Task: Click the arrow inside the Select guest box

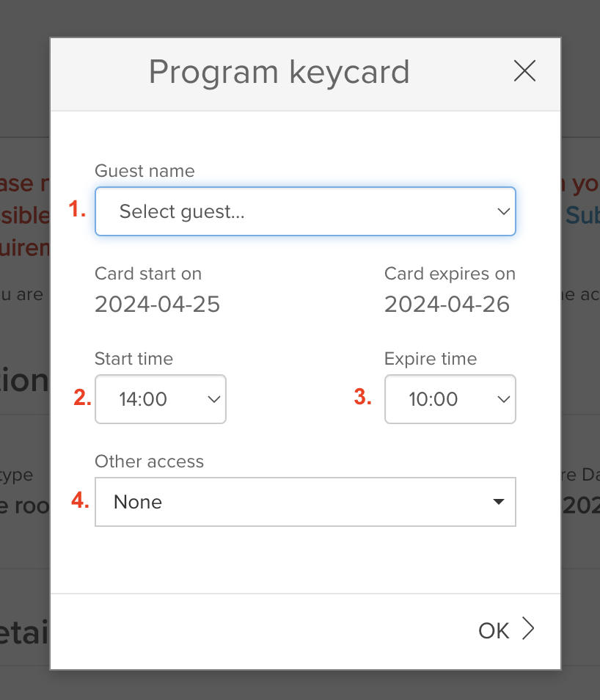Action: (x=503, y=211)
